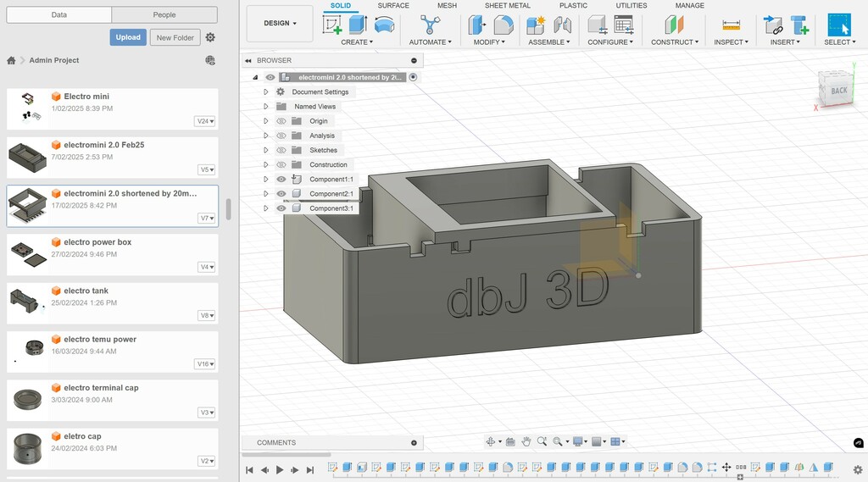868x482 pixels.
Task: Hide Component1:1 using its eye icon
Action: pos(281,180)
